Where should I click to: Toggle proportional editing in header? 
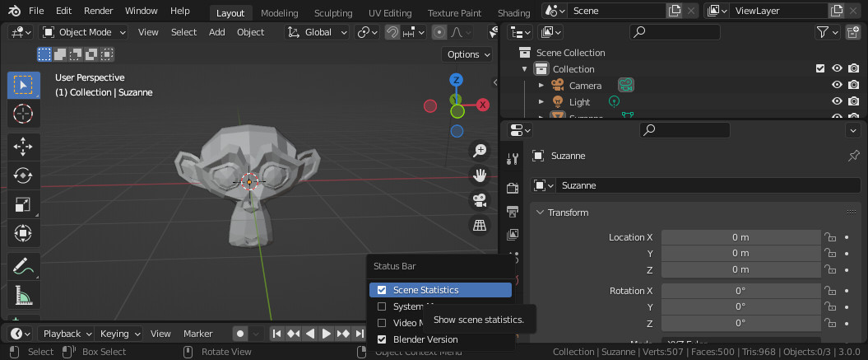coord(439,32)
